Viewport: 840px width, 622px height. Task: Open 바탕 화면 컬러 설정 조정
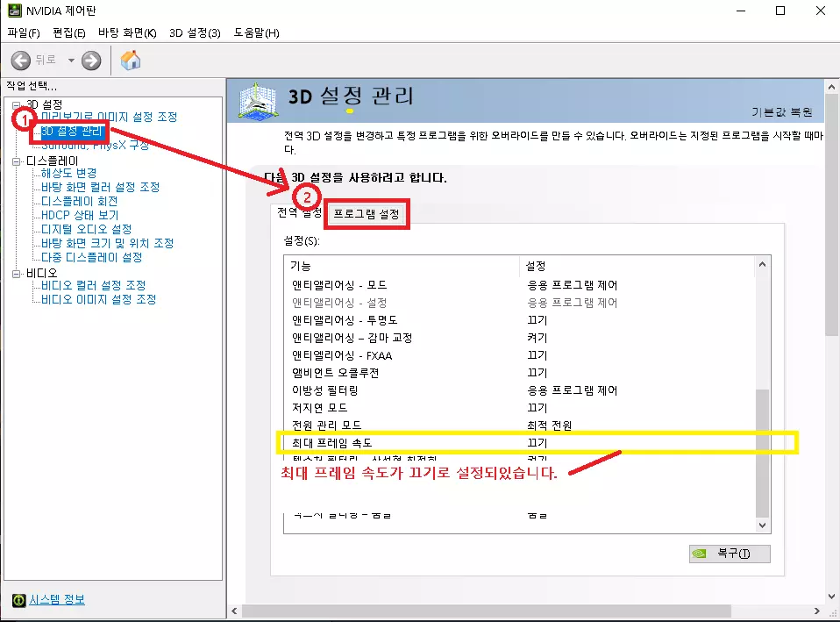(x=100, y=187)
